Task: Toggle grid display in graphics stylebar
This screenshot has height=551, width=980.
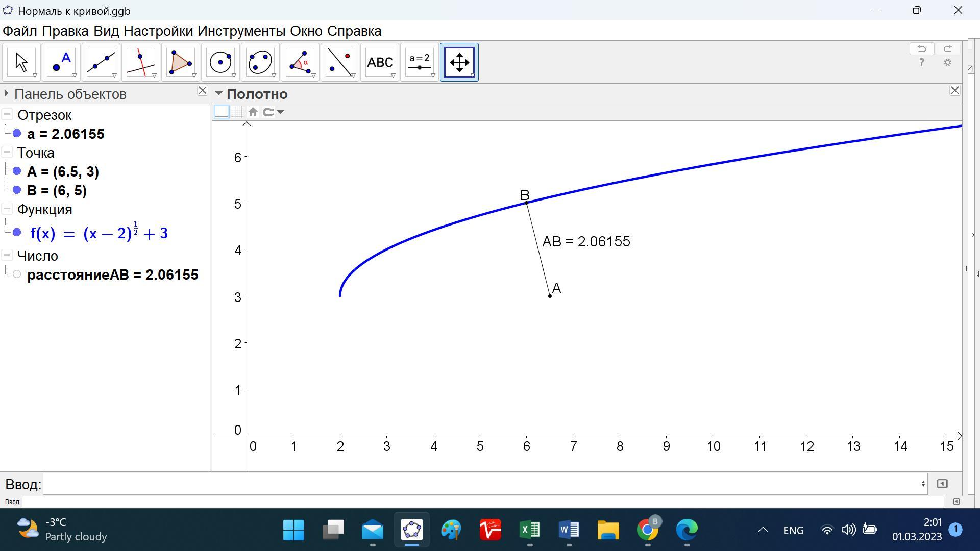Action: [x=237, y=112]
